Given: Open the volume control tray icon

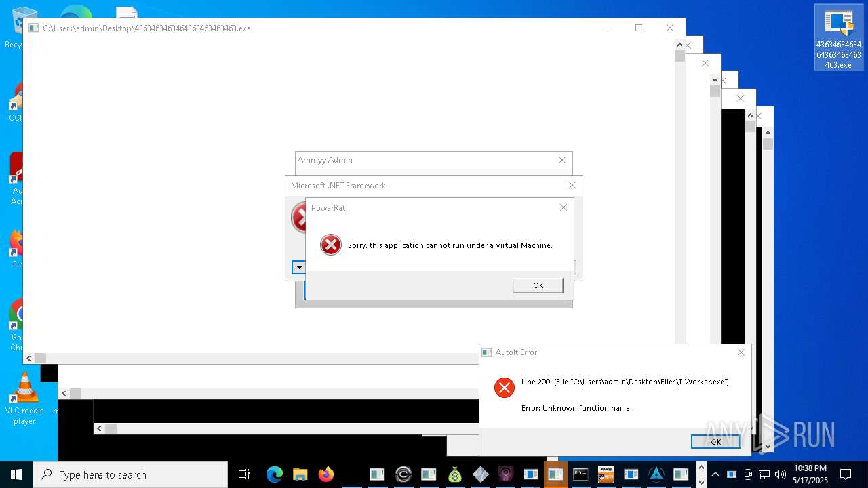Looking at the screenshot, I should pyautogui.click(x=781, y=474).
